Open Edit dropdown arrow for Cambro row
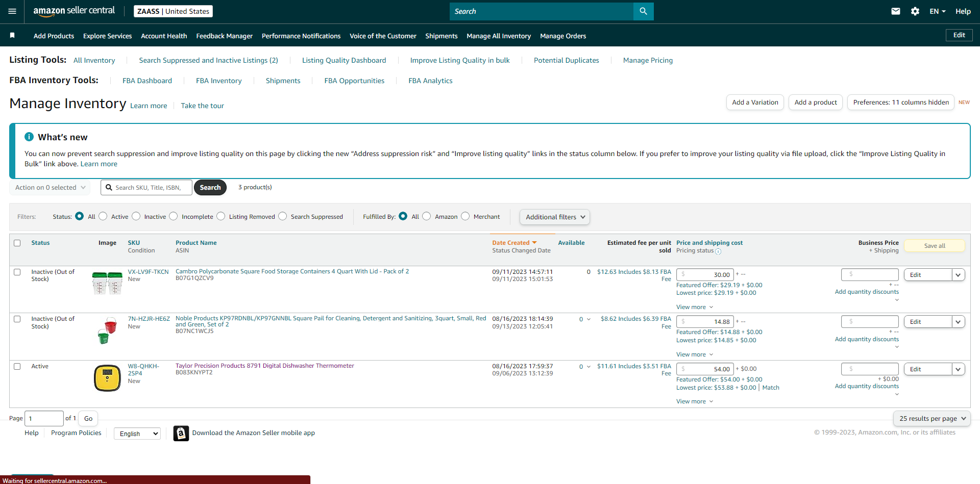This screenshot has width=980, height=484. tap(958, 275)
